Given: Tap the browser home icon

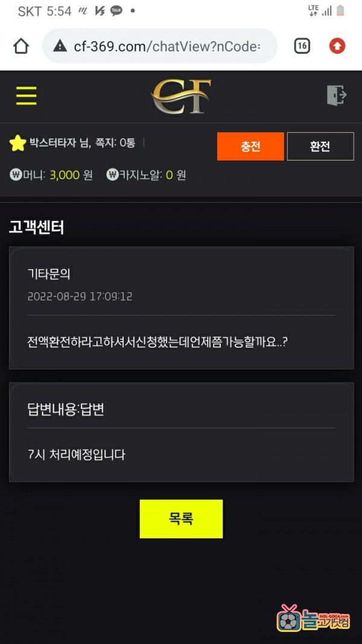Looking at the screenshot, I should click(x=21, y=46).
